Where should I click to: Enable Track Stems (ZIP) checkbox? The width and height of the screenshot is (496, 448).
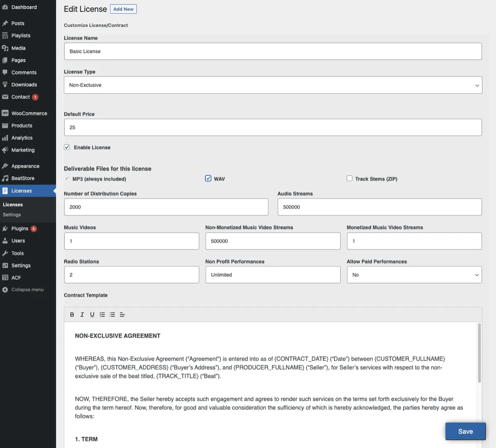(350, 179)
